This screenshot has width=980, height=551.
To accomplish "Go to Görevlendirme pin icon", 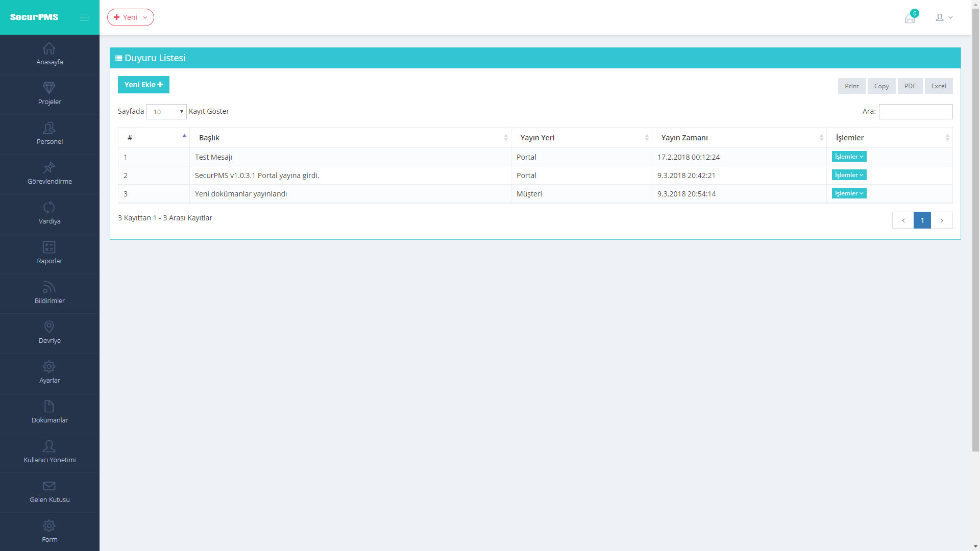I will click(x=49, y=167).
